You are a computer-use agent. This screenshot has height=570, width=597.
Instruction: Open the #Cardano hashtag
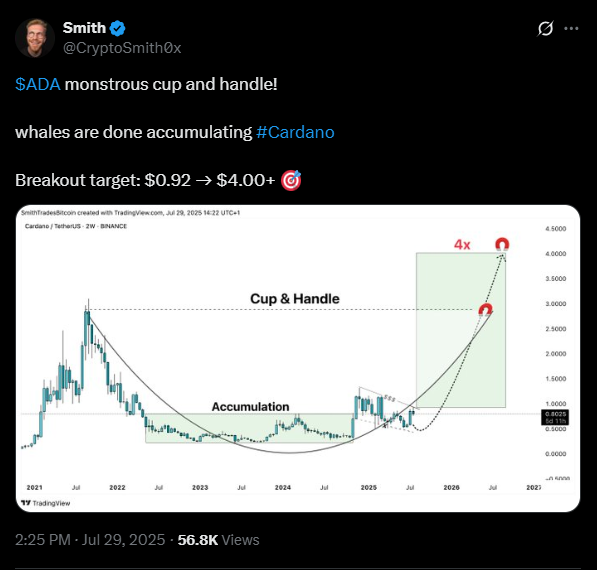(295, 132)
